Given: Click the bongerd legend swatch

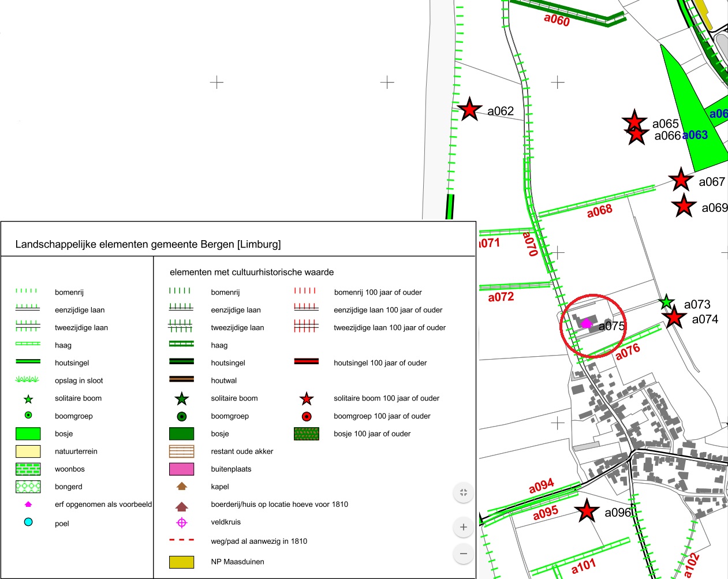Looking at the screenshot, I should [x=28, y=487].
